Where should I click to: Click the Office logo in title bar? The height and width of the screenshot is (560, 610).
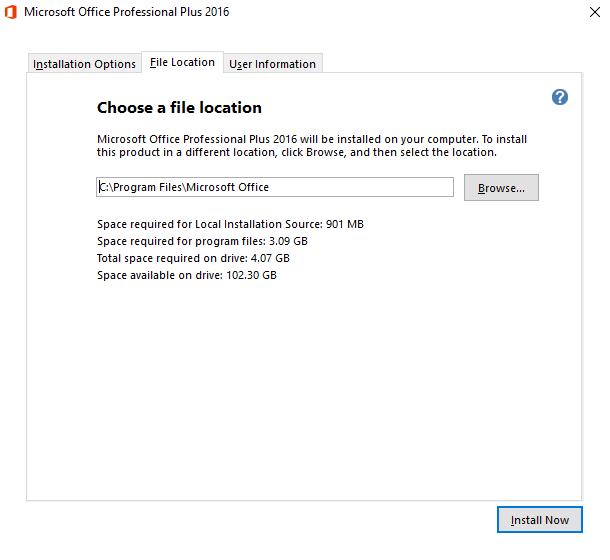click(11, 12)
